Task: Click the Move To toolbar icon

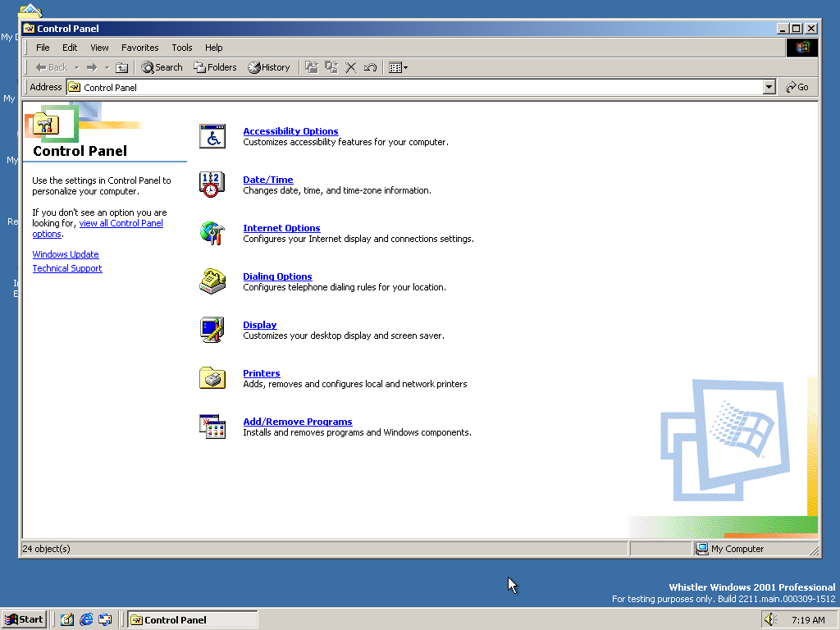Action: (311, 67)
